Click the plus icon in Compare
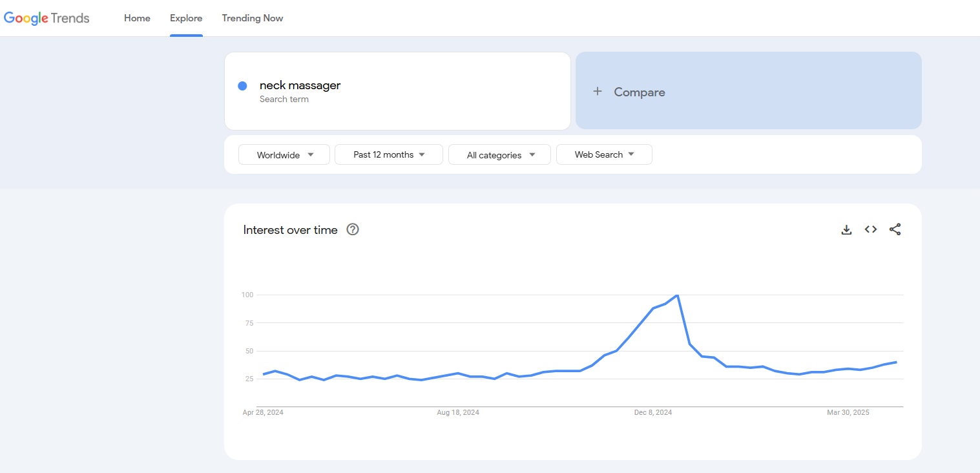 (x=598, y=92)
